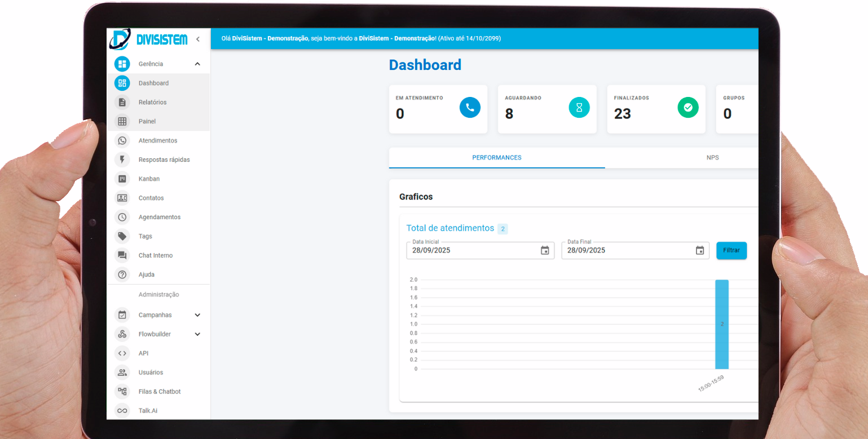Click the Respostas rápidas lightning icon
Image resolution: width=868 pixels, height=439 pixels.
point(122,159)
